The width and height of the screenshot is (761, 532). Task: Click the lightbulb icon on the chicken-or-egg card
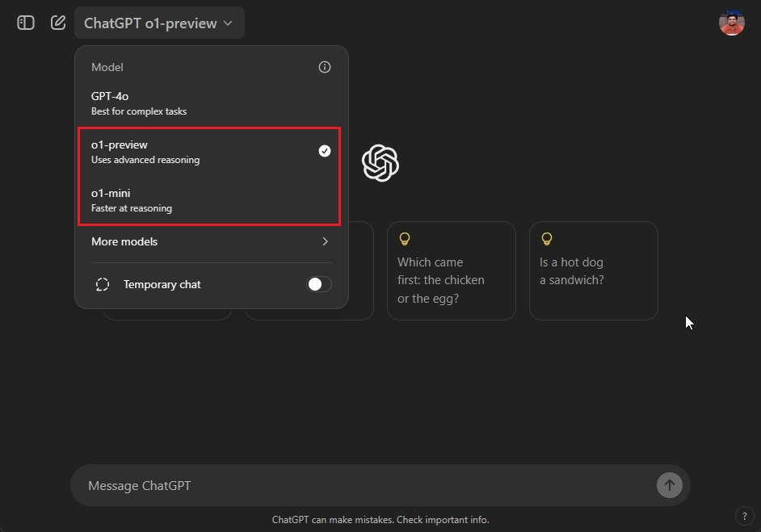click(405, 239)
